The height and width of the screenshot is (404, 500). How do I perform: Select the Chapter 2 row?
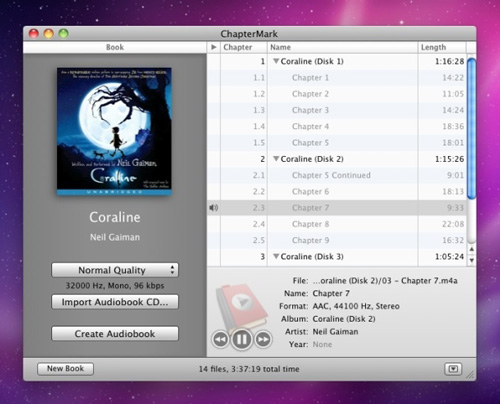coord(336,94)
